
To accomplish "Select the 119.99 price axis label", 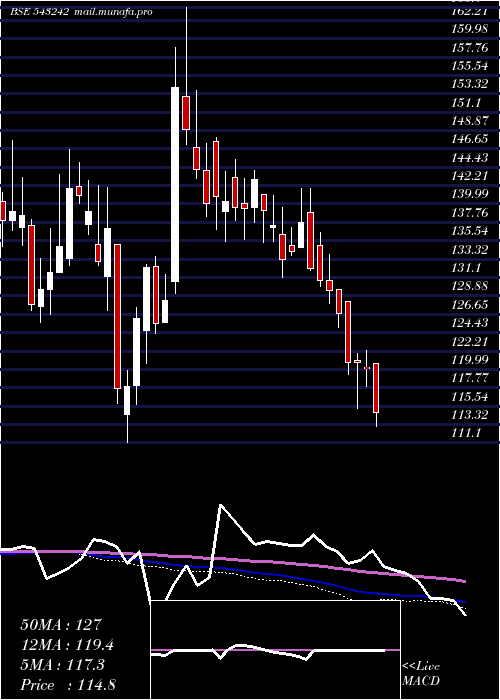I will click(469, 359).
